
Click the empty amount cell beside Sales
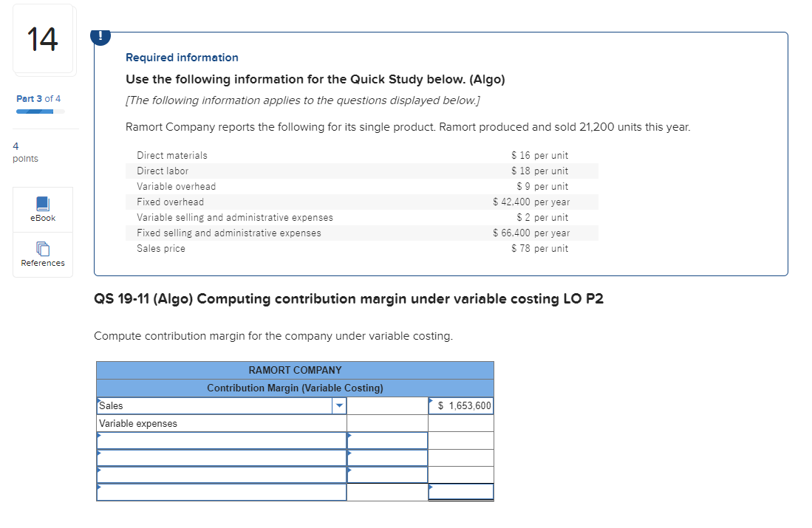tap(387, 405)
